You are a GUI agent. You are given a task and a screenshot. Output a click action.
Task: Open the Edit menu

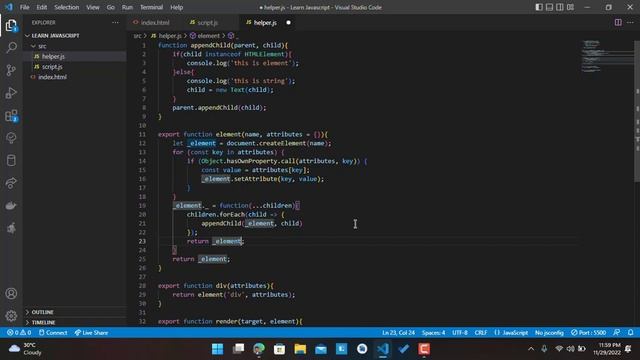(42, 7)
